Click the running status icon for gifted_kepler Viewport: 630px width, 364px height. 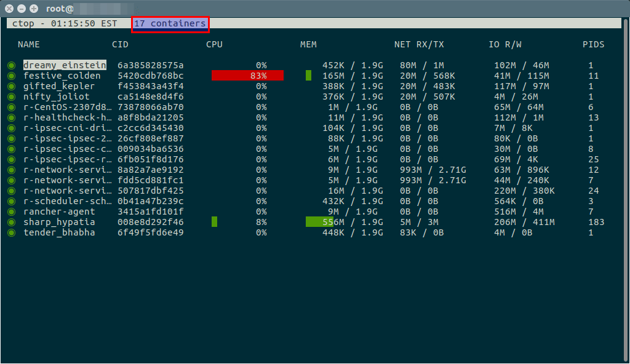pos(11,86)
